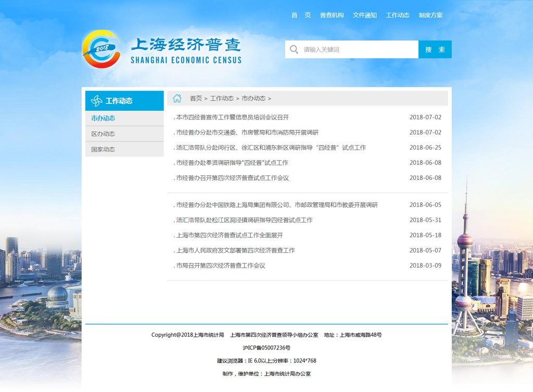533x392 pixels.
Task: Open article 市经普办分赴市交通委、市房管局和市消防局开展调研
Action: [x=247, y=133]
